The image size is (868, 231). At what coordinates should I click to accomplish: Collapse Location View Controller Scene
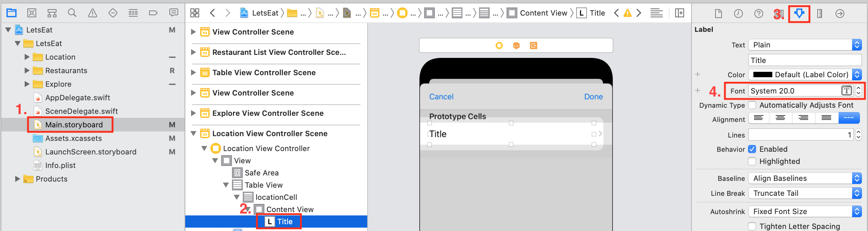(x=193, y=133)
